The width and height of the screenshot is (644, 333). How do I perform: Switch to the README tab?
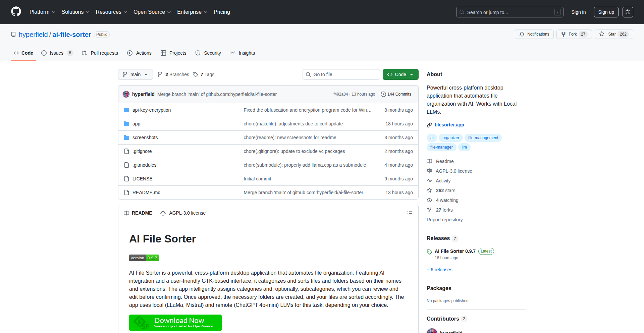click(x=138, y=213)
